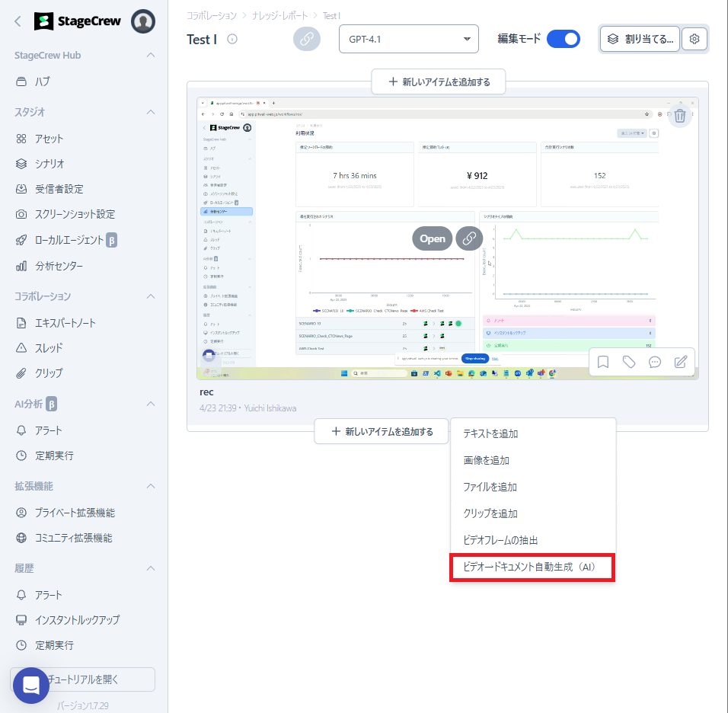Click the settings gear icon near 割り当てる

(694, 39)
